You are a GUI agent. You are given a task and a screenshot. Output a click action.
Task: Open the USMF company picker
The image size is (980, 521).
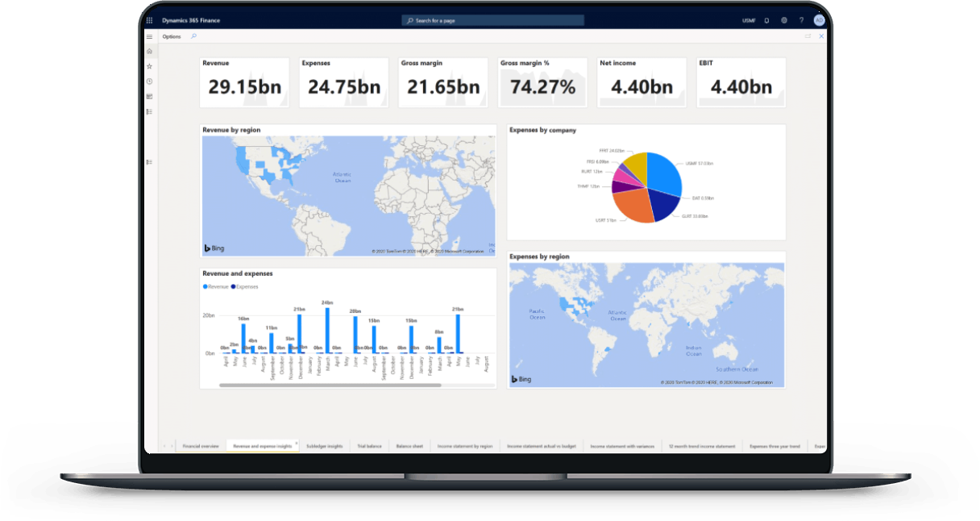[x=749, y=20]
